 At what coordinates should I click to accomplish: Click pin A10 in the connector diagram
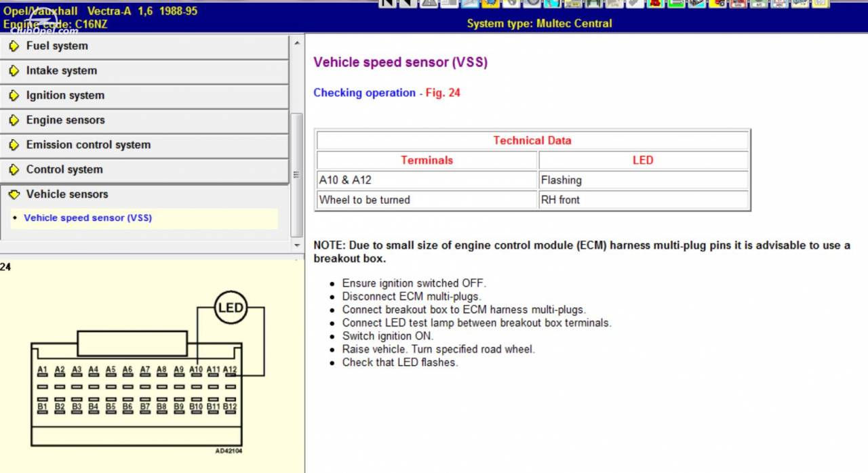click(196, 371)
